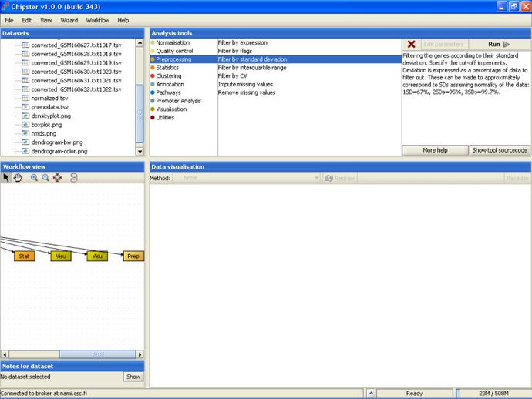Select the Visualisation category
This screenshot has height=399, width=532.
pos(171,109)
